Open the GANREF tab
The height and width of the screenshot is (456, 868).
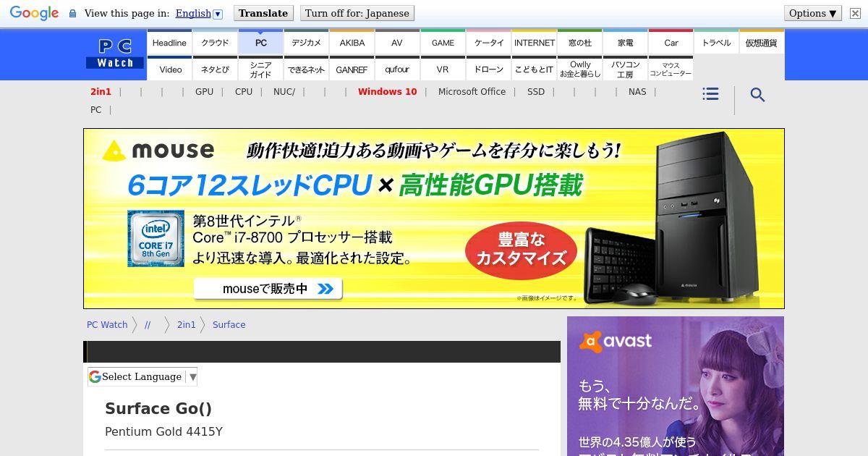point(352,69)
